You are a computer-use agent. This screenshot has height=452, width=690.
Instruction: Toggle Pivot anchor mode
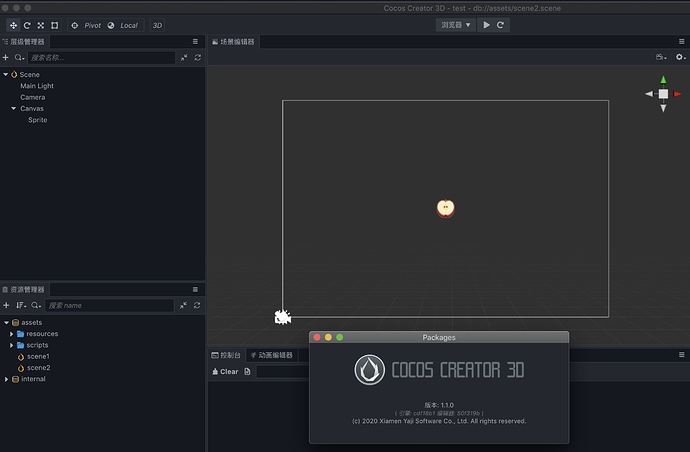pyautogui.click(x=86, y=26)
